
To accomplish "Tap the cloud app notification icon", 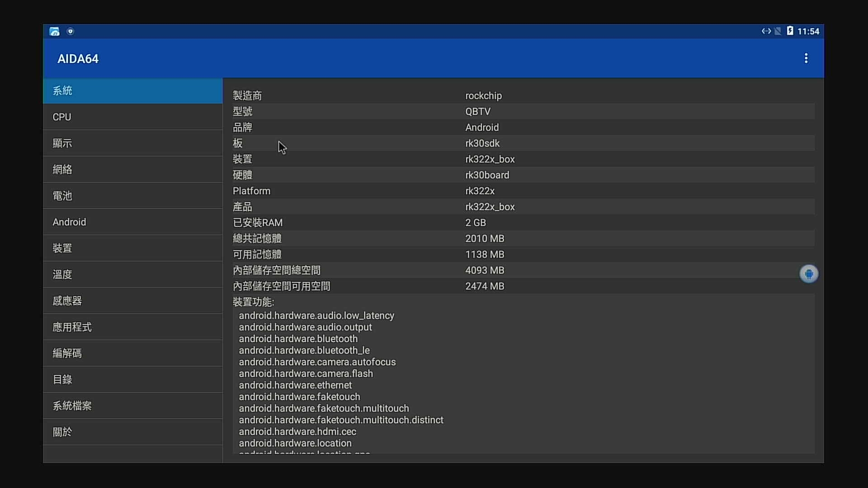I will (x=54, y=31).
